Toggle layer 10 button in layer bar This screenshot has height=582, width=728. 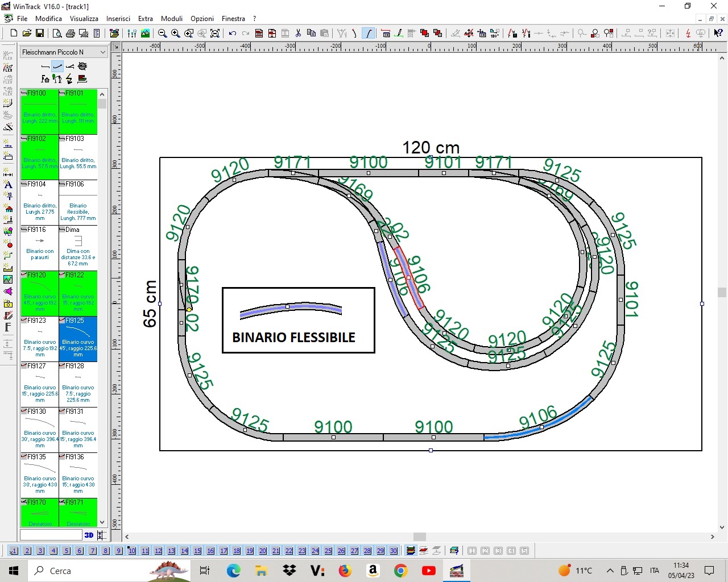[132, 551]
